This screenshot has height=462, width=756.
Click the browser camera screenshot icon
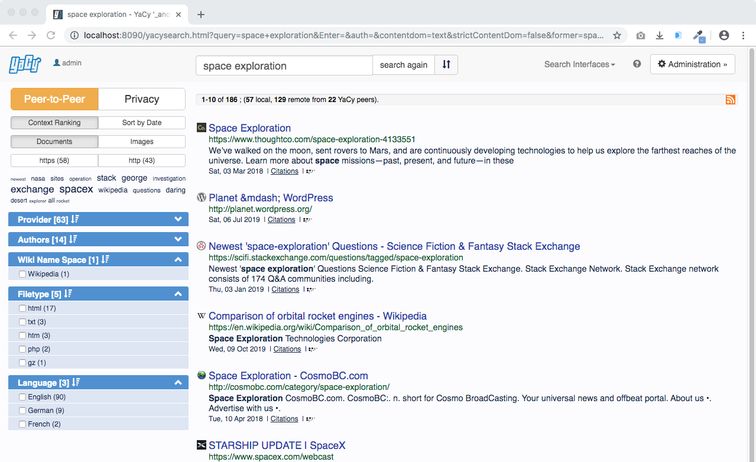tap(641, 35)
